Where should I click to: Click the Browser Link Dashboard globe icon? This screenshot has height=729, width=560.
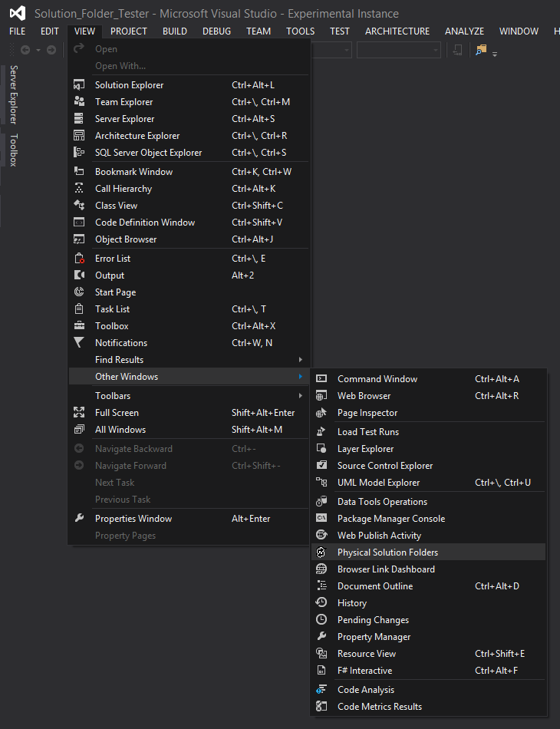pos(321,569)
